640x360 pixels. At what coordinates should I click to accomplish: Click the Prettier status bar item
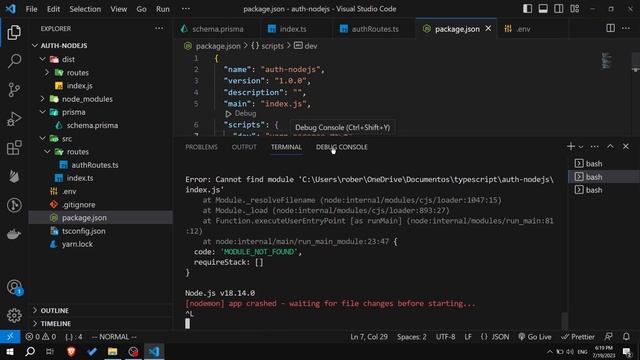pyautogui.click(x=578, y=337)
